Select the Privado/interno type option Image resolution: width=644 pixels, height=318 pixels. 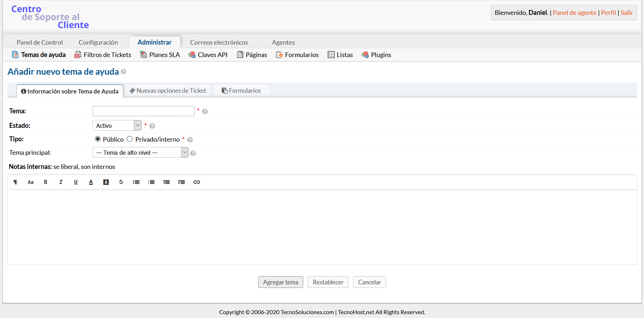[130, 139]
